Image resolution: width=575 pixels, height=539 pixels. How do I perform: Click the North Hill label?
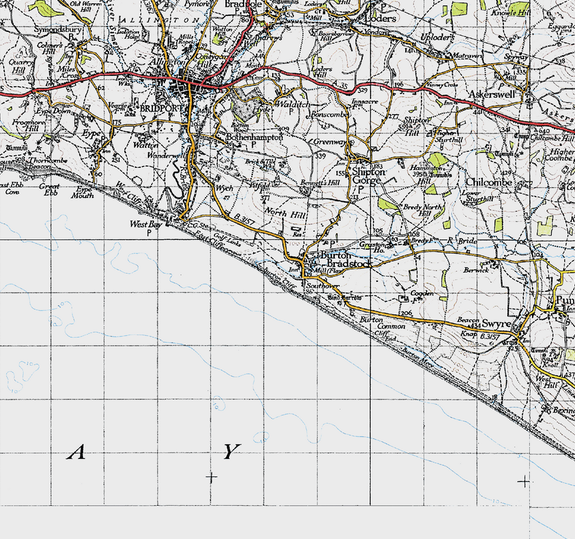point(285,213)
